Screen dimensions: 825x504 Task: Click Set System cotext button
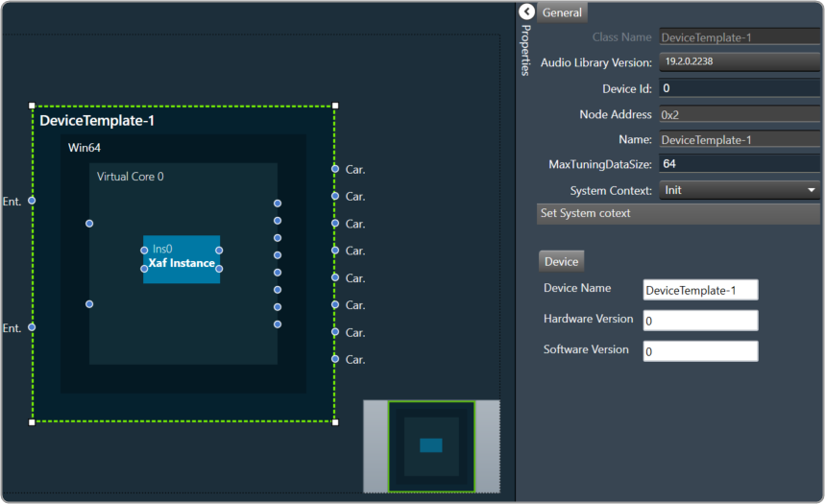pyautogui.click(x=678, y=213)
